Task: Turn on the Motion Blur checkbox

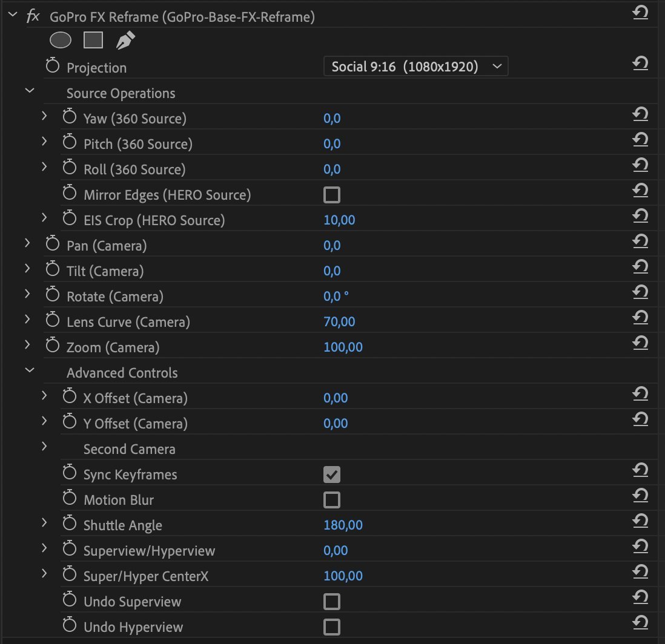Action: click(332, 500)
